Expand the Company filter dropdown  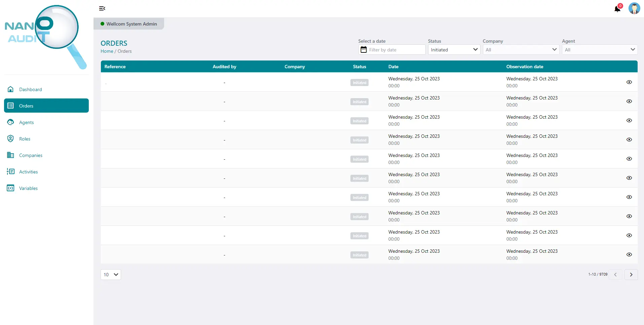point(521,49)
